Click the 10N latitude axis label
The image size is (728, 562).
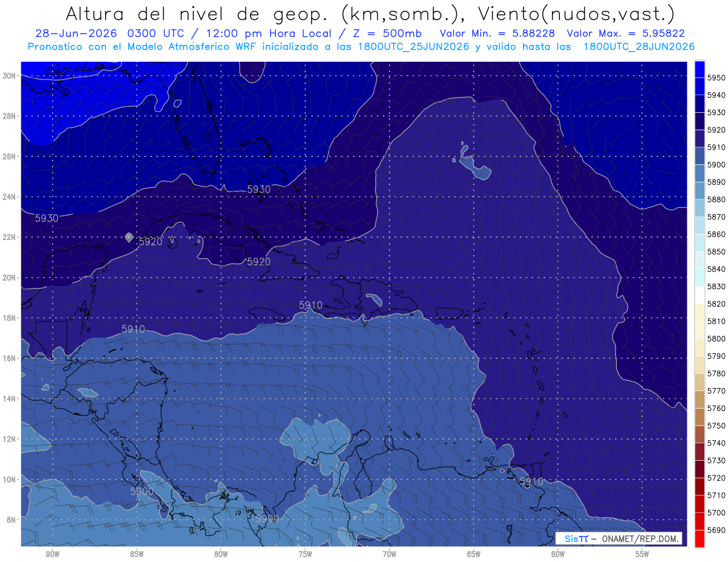click(x=9, y=480)
